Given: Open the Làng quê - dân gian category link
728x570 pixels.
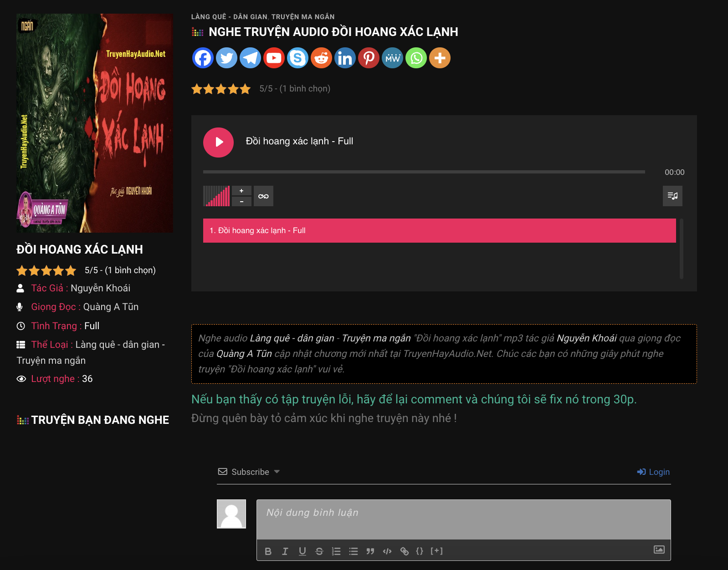Looking at the screenshot, I should (229, 17).
